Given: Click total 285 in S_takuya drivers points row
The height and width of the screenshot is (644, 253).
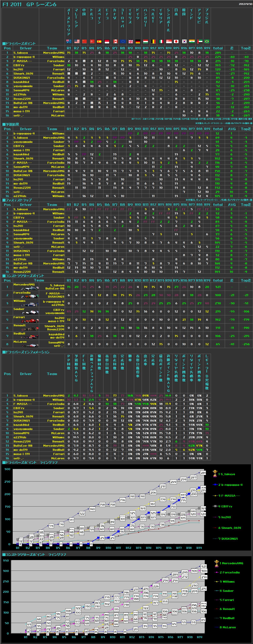Looking at the screenshot, I should tap(218, 53).
